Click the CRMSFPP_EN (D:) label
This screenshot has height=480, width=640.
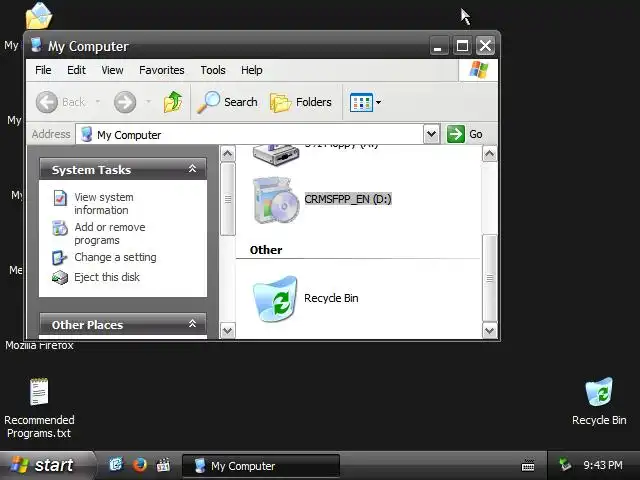(348, 199)
